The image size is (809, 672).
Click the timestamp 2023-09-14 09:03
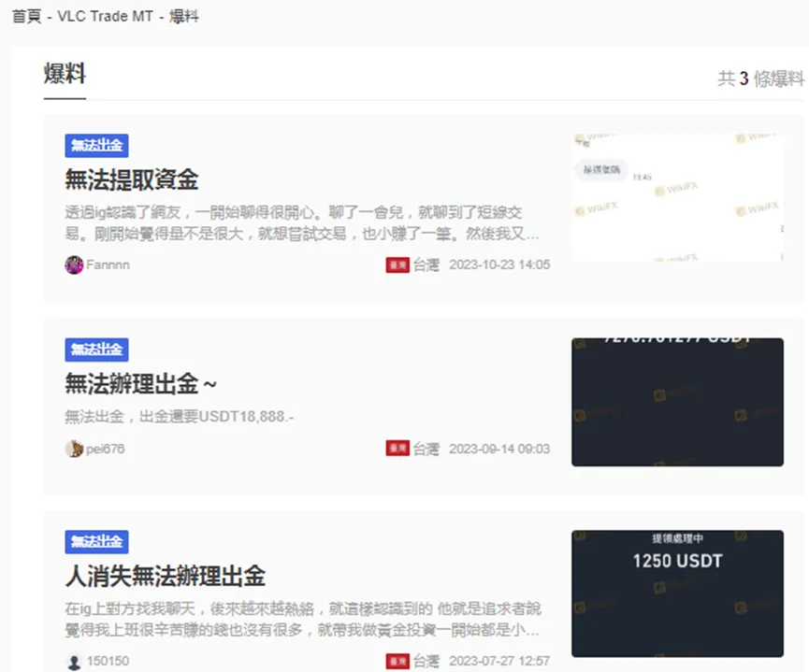click(x=499, y=449)
